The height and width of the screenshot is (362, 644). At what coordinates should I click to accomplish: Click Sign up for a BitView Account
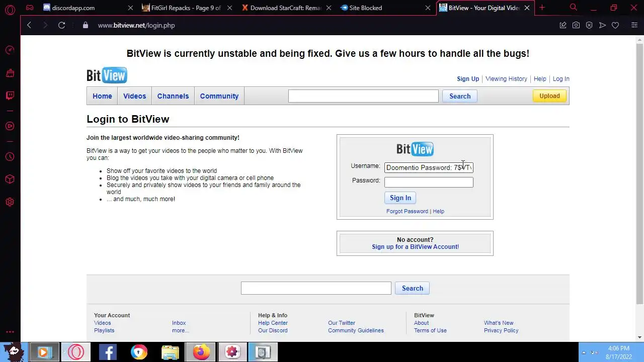click(415, 247)
